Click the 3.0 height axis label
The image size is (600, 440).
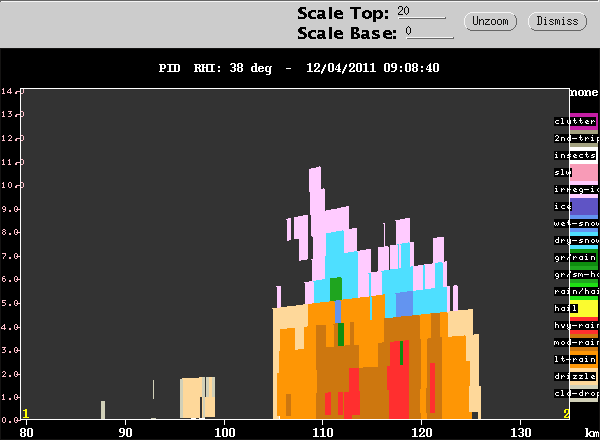tap(11, 350)
